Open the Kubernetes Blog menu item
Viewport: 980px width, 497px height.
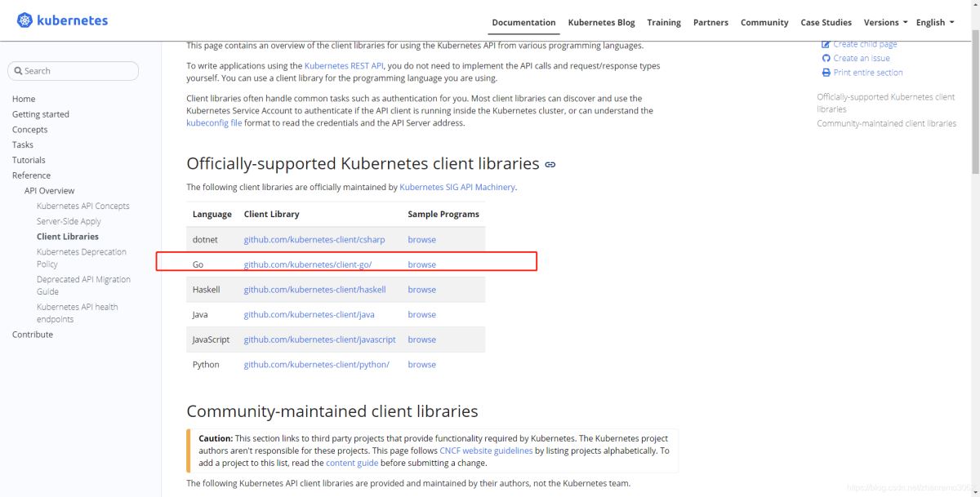point(602,22)
